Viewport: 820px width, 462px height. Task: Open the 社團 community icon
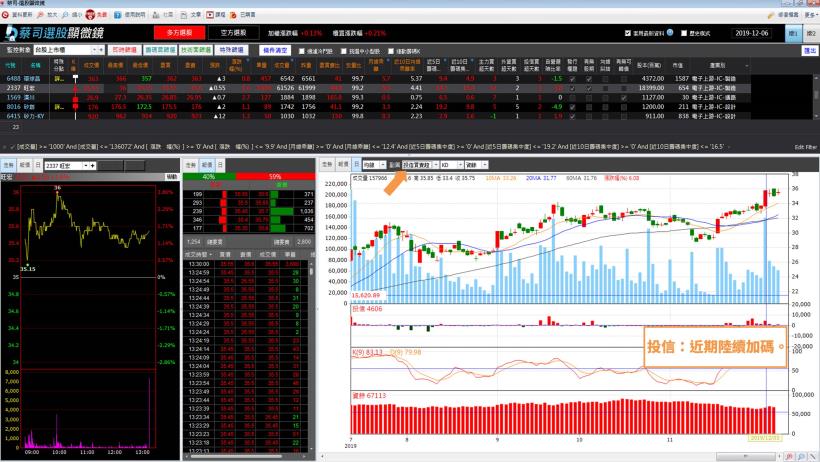click(x=156, y=15)
